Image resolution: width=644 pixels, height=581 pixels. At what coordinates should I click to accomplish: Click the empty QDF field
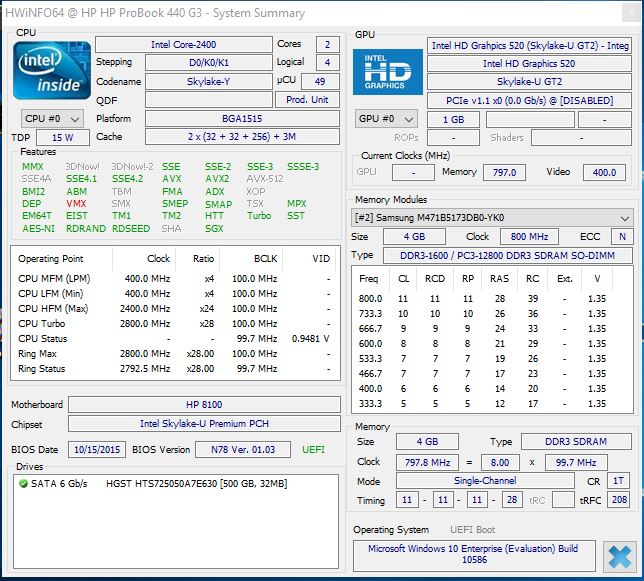tap(209, 100)
